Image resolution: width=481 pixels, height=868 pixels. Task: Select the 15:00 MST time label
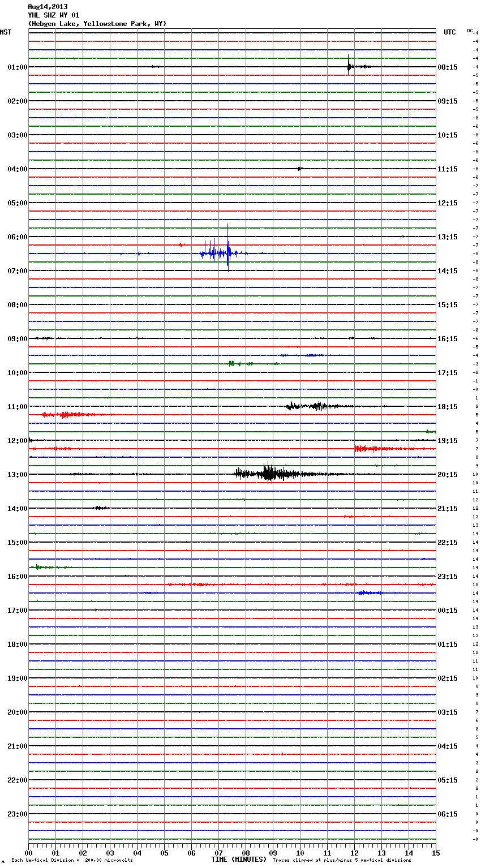point(17,543)
